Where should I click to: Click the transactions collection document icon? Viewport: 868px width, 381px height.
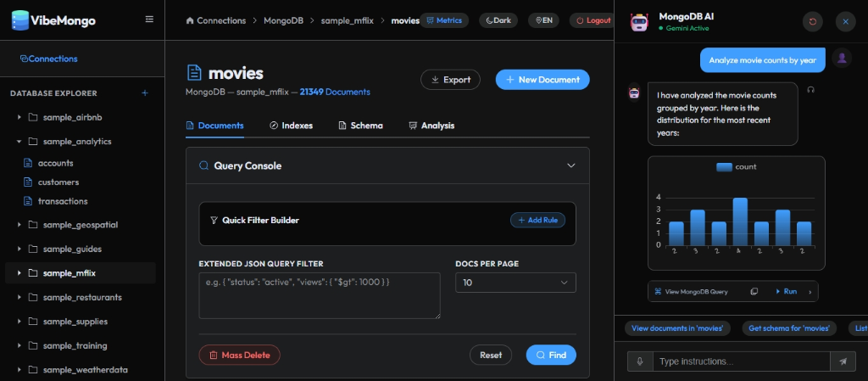(28, 201)
